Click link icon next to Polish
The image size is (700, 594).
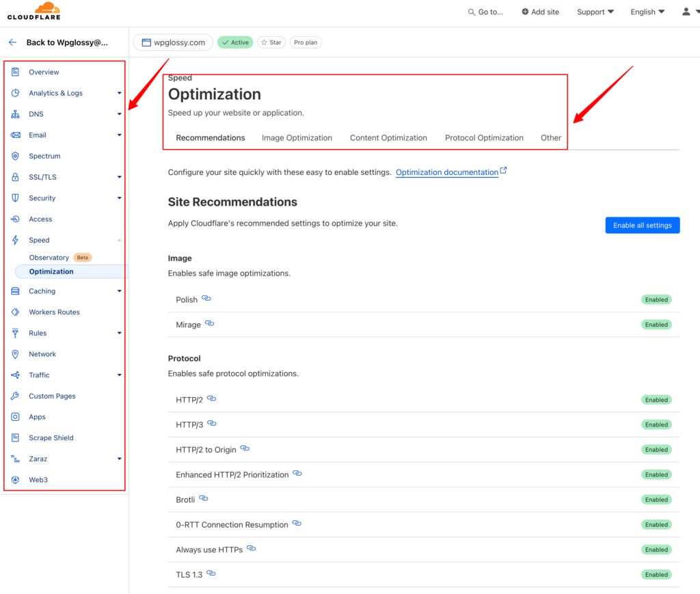pyautogui.click(x=206, y=298)
